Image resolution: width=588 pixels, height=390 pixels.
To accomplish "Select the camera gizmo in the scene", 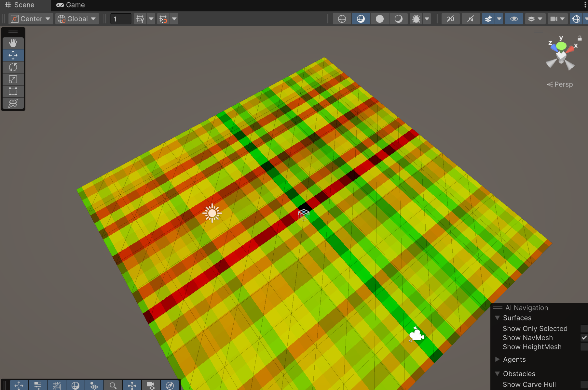I will [x=417, y=334].
